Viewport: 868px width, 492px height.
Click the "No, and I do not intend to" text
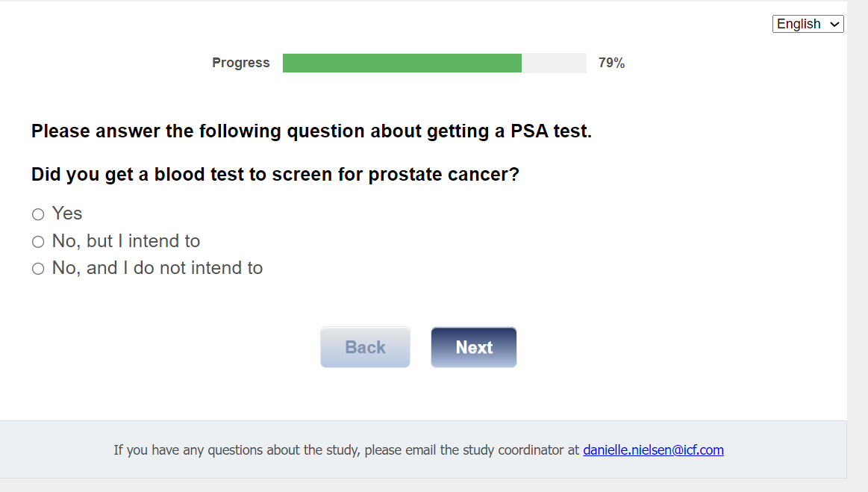[x=157, y=268]
